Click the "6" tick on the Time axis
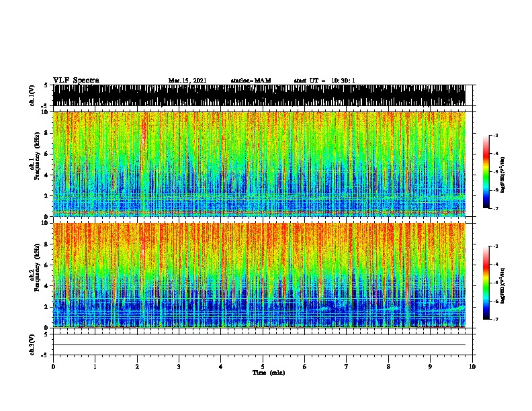Image resolution: width=532 pixels, height=411 pixels. [x=305, y=367]
